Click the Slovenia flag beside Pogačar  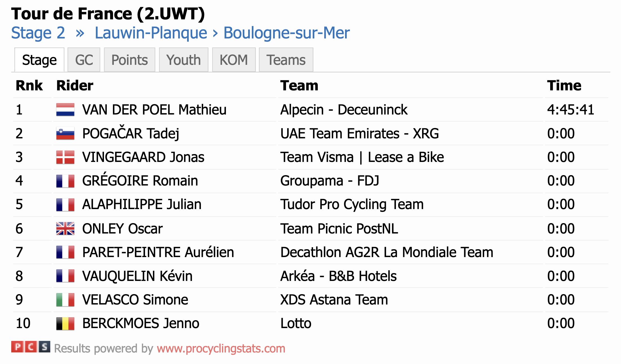[65, 134]
